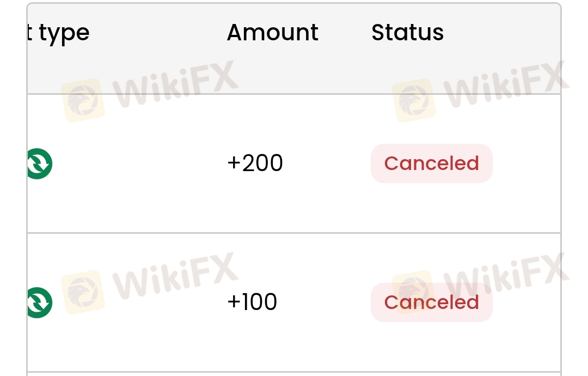Sort by the Status column header

click(x=408, y=32)
